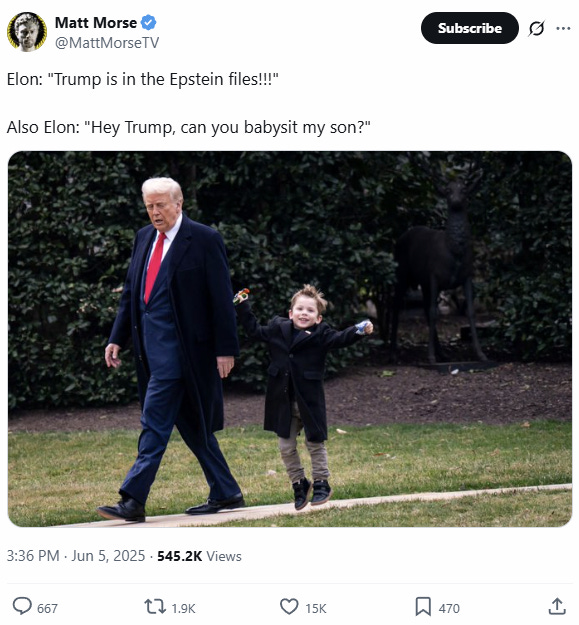579x625 pixels.
Task: Open the 545.2K Views analytics
Action: tap(199, 556)
